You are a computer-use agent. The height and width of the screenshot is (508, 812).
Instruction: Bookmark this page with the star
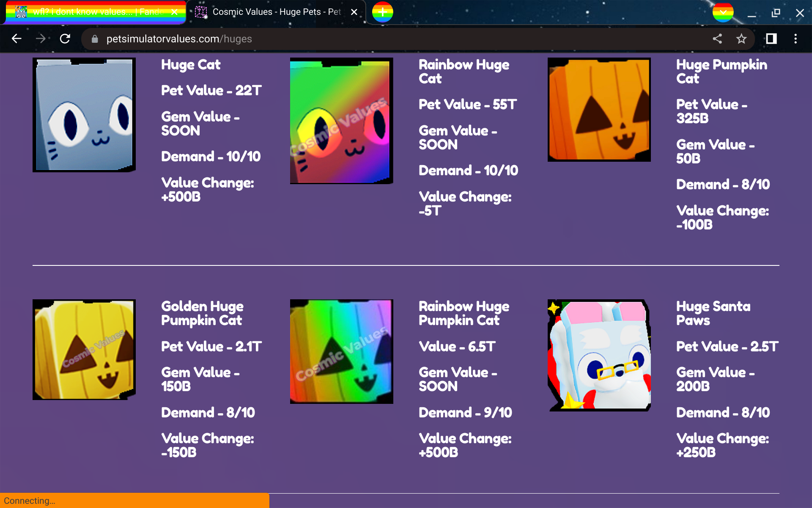point(741,39)
